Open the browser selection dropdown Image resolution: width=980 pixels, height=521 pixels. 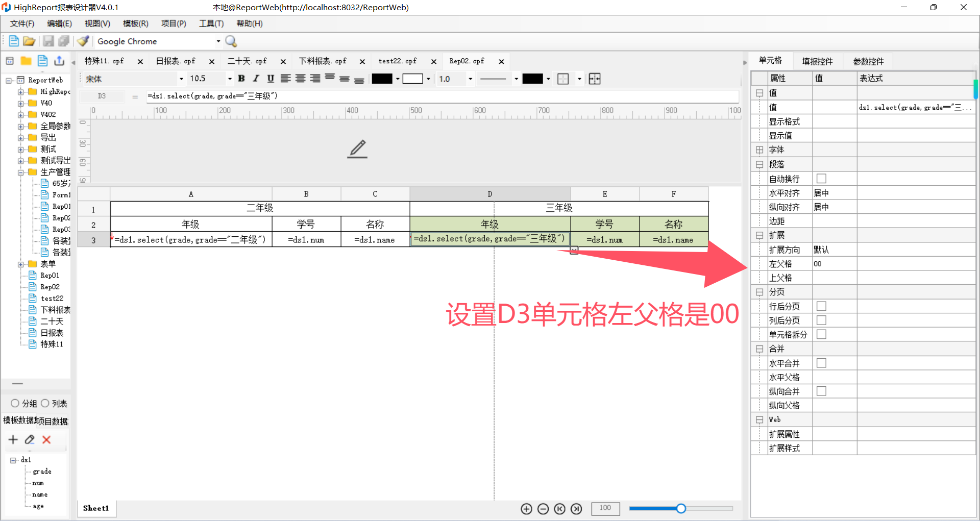click(218, 41)
